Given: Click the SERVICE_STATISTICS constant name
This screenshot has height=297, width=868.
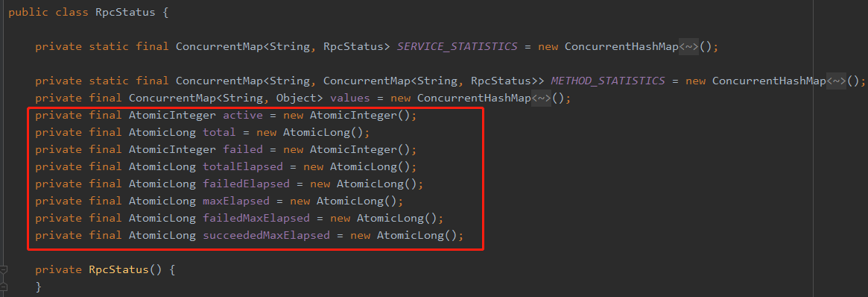Looking at the screenshot, I should (x=457, y=46).
